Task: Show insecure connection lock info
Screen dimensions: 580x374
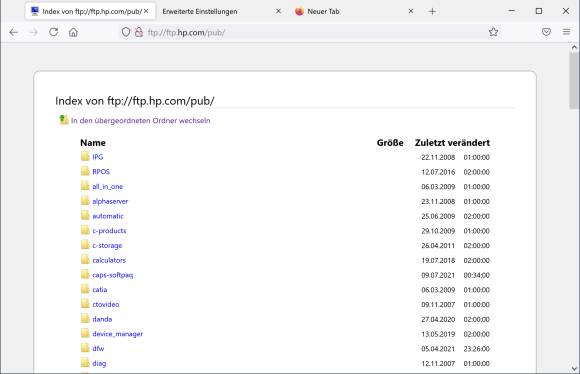Action: 139,32
